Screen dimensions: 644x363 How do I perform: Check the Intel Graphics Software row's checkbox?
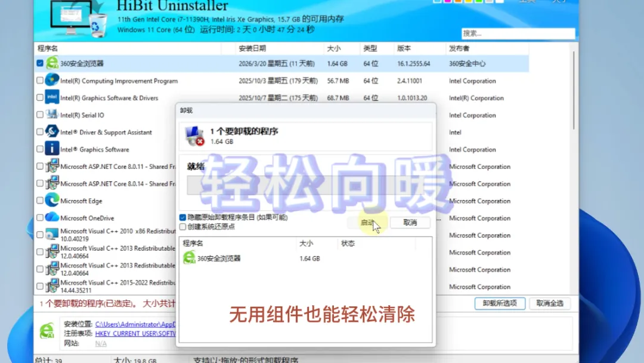coord(40,149)
